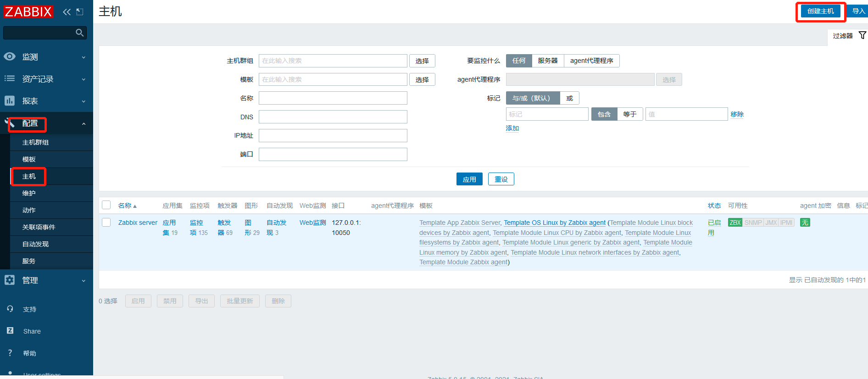Click the DNS filter input field
This screenshot has height=379, width=868.
(x=333, y=117)
